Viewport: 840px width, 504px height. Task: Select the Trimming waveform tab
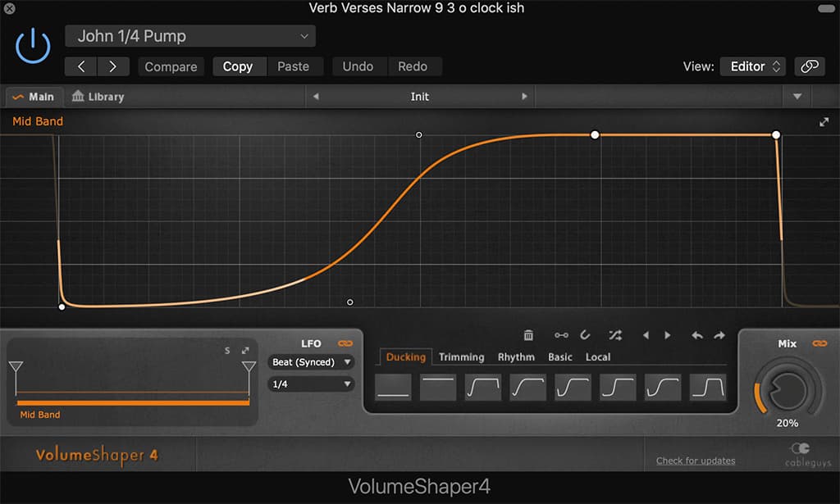pos(461,356)
